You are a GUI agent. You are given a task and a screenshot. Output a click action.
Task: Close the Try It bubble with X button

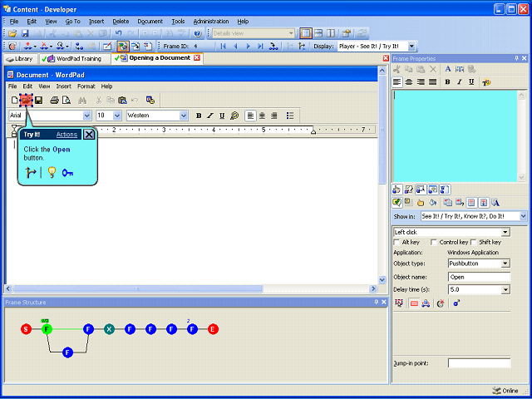click(89, 135)
